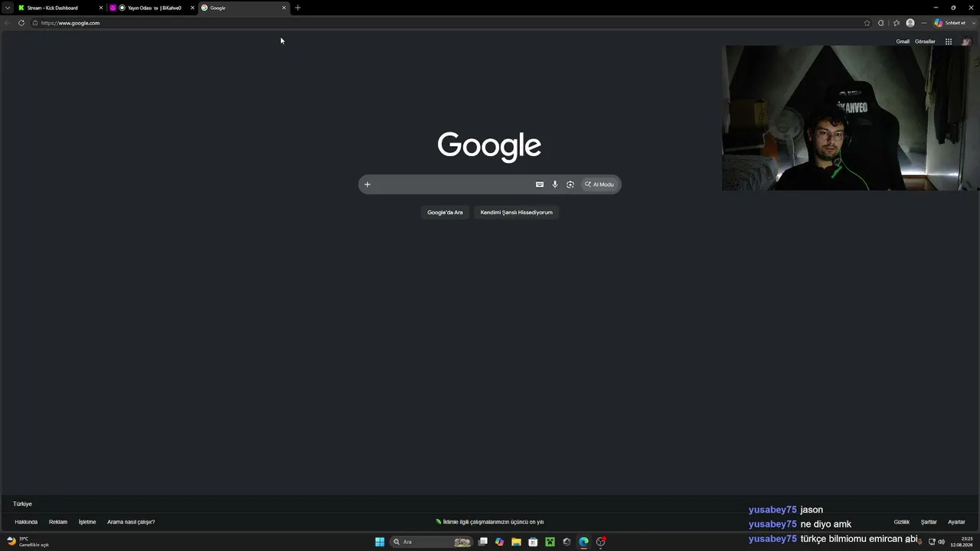
Task: Switch to the Yayın Odası BiKahve0 tab
Action: pyautogui.click(x=152, y=8)
